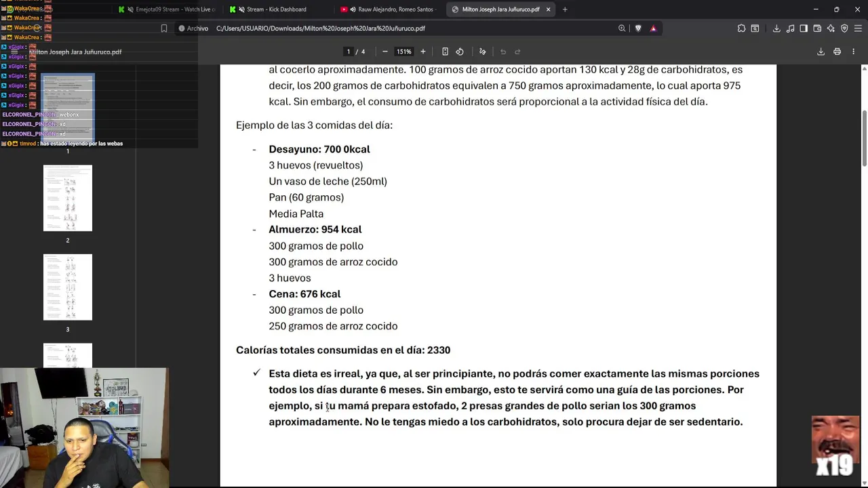The width and height of the screenshot is (868, 488).
Task: Switch to the Stream - Kick Dashboard tab
Action: (x=277, y=9)
